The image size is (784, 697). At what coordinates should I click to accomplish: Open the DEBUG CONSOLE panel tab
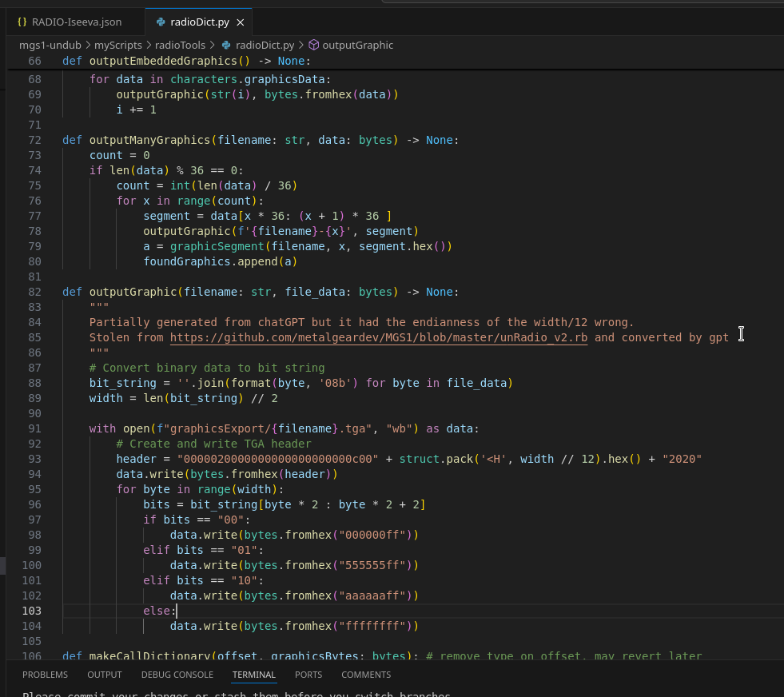tap(177, 675)
